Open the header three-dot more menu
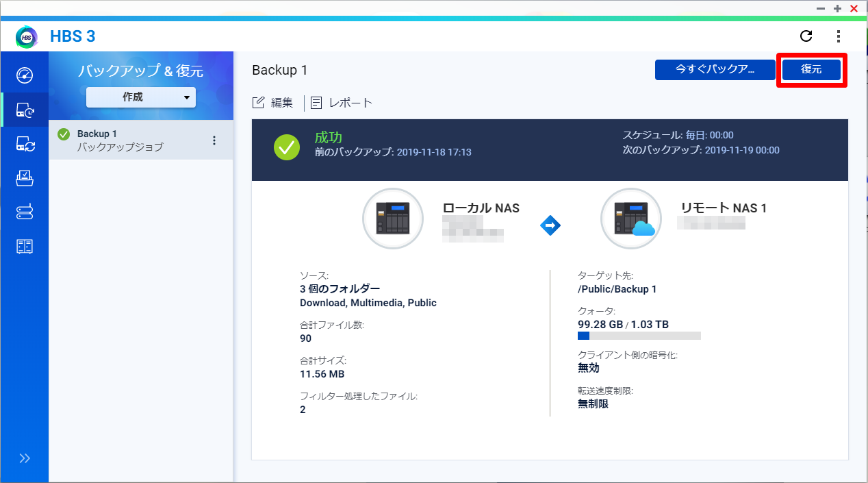This screenshot has height=483, width=868. (x=839, y=36)
